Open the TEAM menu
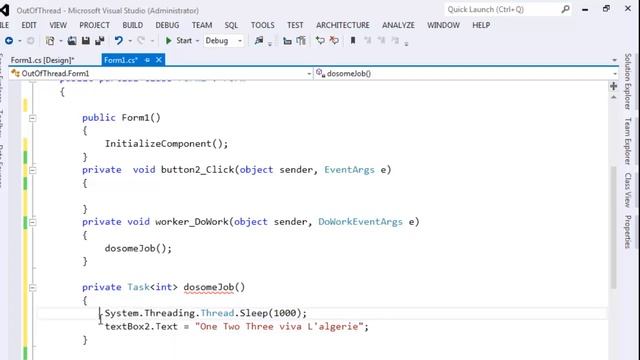This screenshot has height=360, width=640. (202, 25)
